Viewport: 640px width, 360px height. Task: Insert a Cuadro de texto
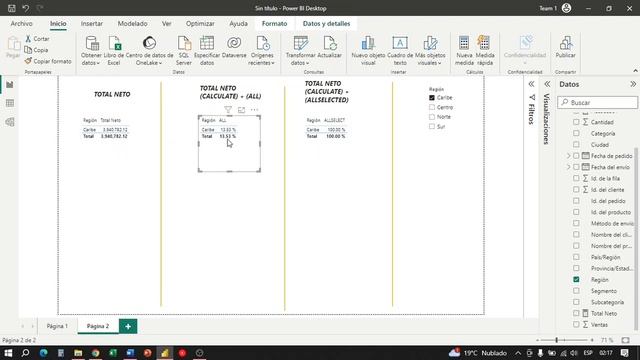click(x=400, y=51)
